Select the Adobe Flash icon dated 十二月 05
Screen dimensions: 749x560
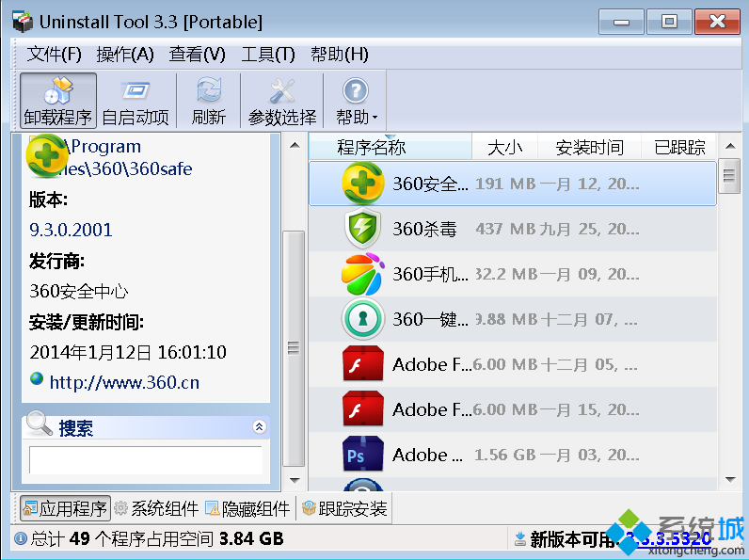[363, 364]
